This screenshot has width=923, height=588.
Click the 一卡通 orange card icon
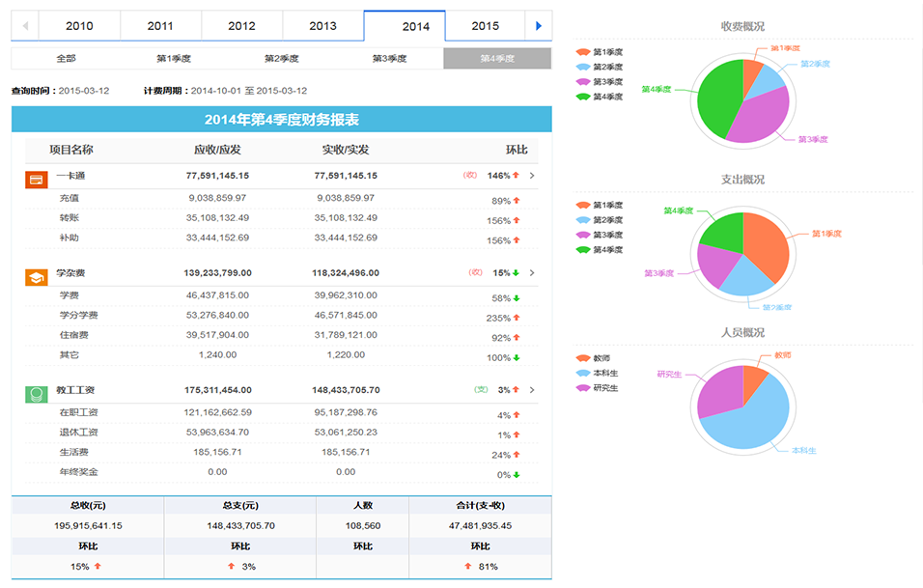35,179
